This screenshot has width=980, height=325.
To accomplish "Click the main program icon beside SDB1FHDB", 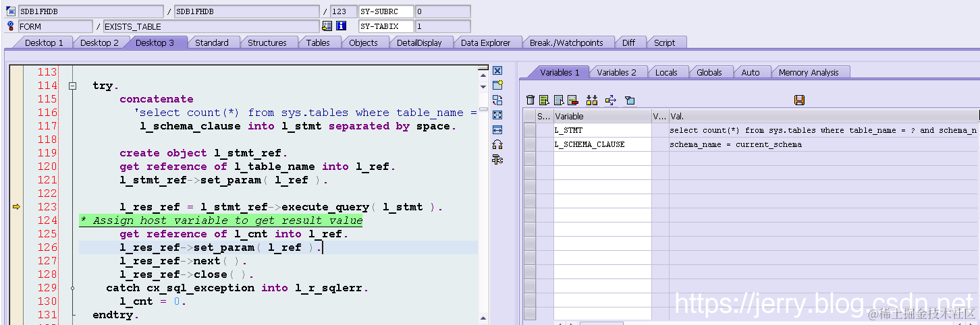I will [11, 11].
